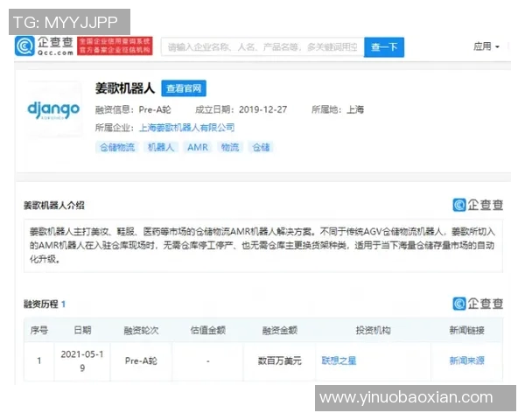Screen dimensions: 525x420
Task: Click the 序号 column header
Action: (x=39, y=330)
